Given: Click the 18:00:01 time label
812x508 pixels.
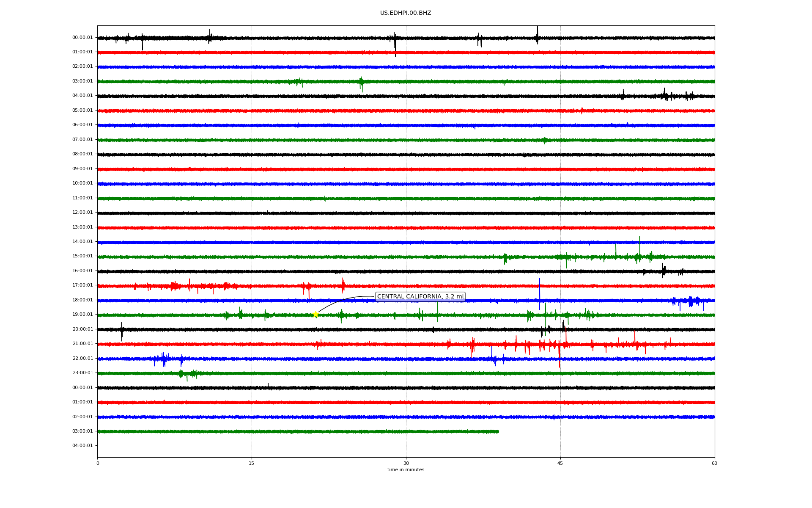Looking at the screenshot, I should tap(82, 300).
